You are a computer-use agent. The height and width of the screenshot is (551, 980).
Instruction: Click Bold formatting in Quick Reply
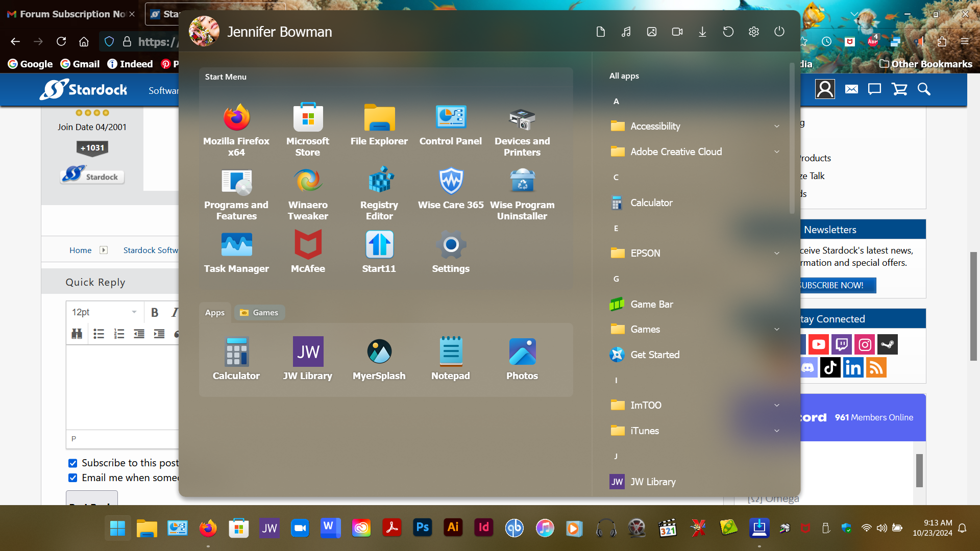(x=155, y=312)
